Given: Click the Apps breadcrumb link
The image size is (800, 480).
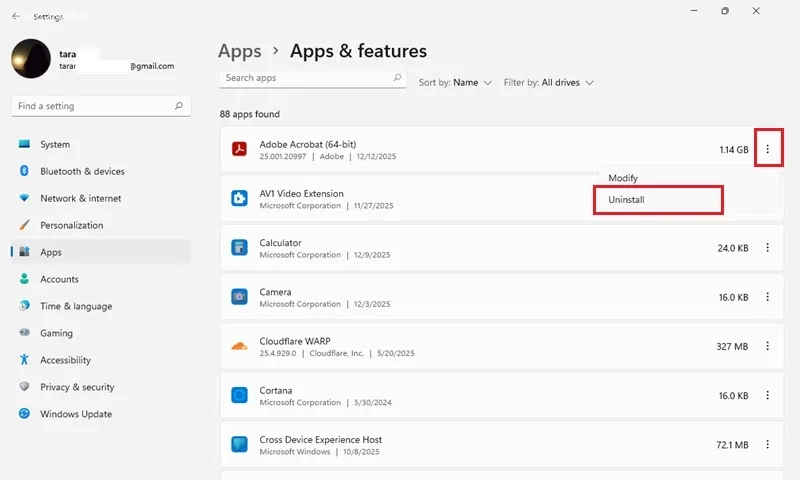Looking at the screenshot, I should [x=240, y=51].
